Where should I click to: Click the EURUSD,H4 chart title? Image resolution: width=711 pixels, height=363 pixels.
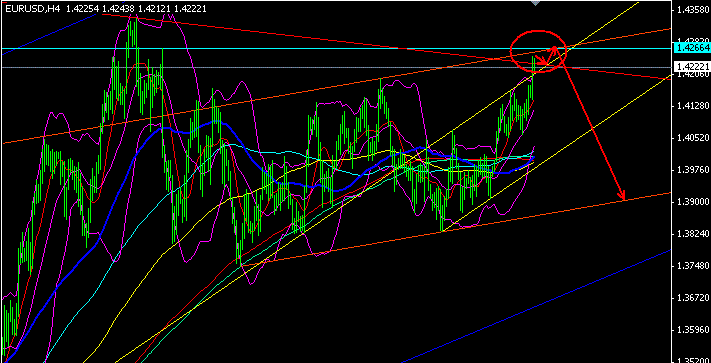pos(33,9)
